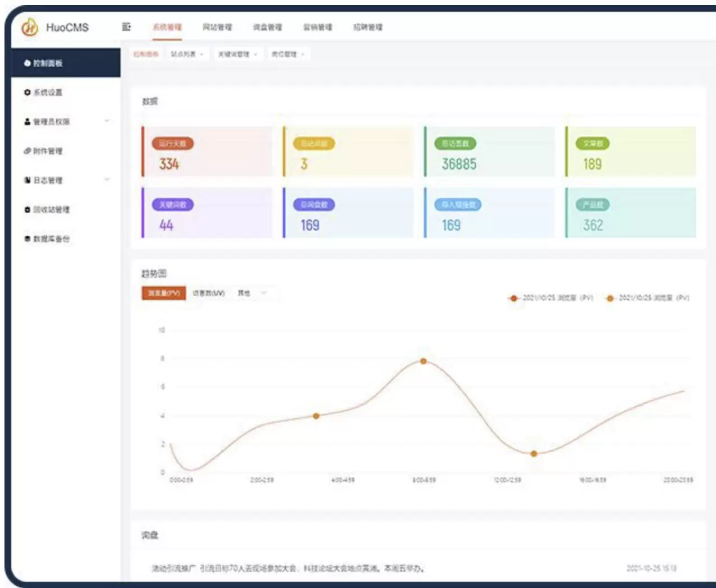Open 系统设置 in the sidebar
Screen dimensions: 716x588
point(66,93)
